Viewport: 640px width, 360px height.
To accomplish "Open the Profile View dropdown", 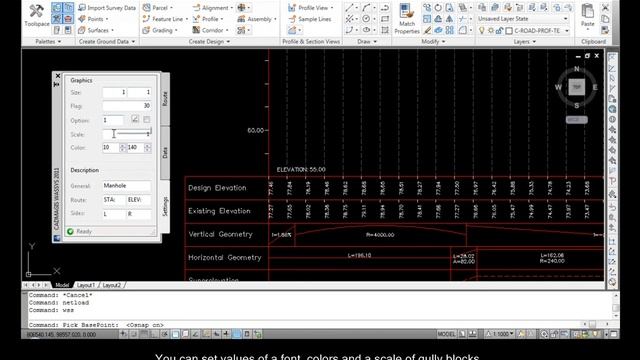I will pos(311,8).
